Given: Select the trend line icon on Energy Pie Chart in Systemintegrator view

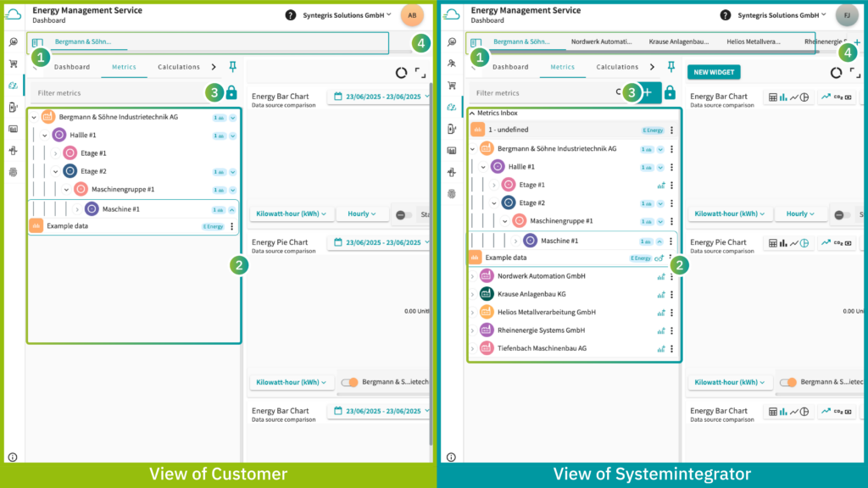Looking at the screenshot, I should click(826, 242).
